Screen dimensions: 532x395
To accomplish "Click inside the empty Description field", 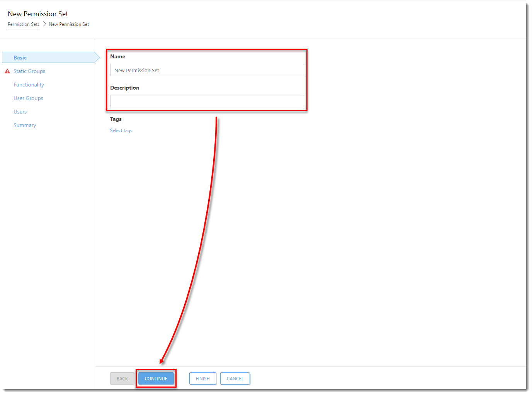I will tap(206, 101).
